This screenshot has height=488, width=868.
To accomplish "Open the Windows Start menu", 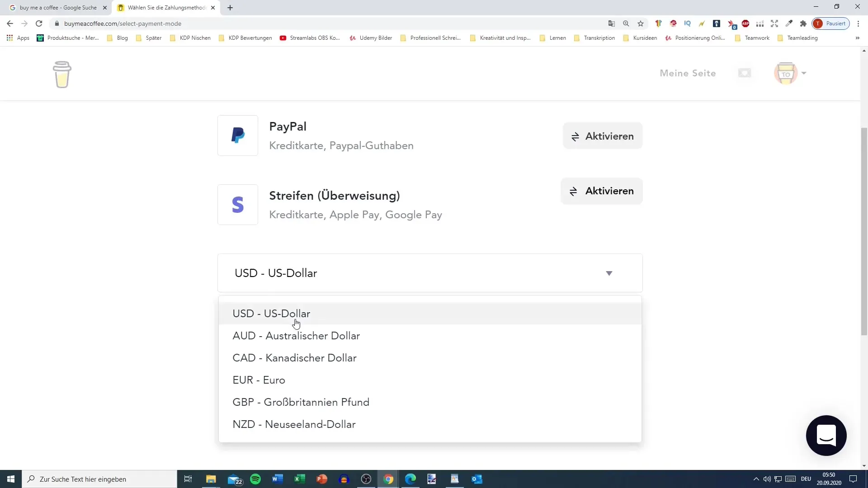I will click(11, 479).
